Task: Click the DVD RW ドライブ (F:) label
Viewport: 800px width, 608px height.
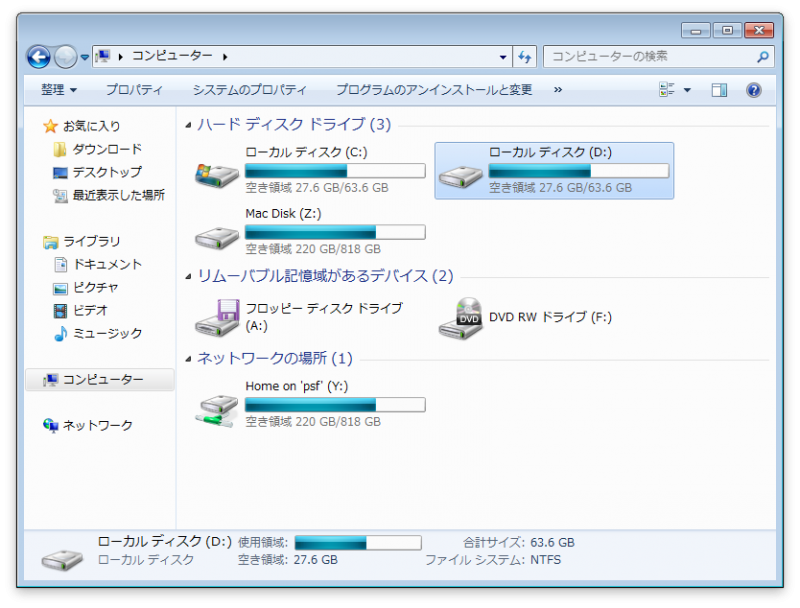Action: (550, 317)
